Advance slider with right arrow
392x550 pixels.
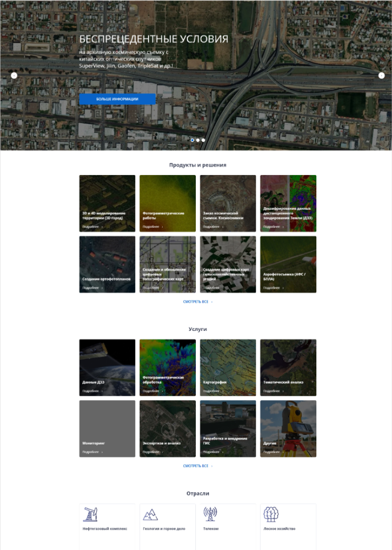click(381, 76)
